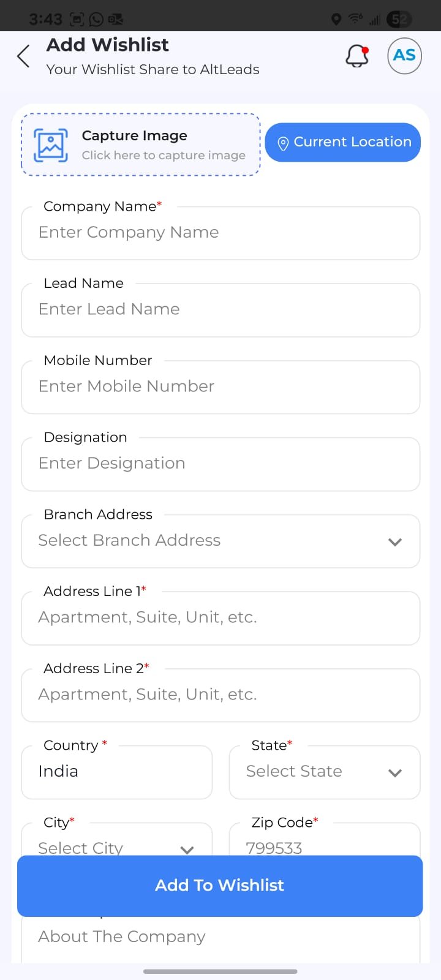Tap the Country field showing India
This screenshot has height=980, width=441.
[116, 772]
